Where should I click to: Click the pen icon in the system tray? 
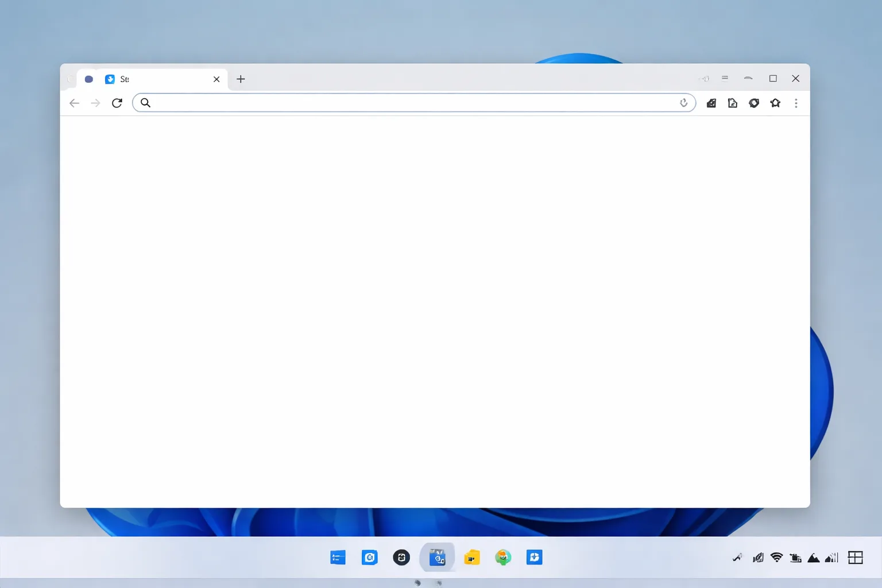(x=737, y=558)
